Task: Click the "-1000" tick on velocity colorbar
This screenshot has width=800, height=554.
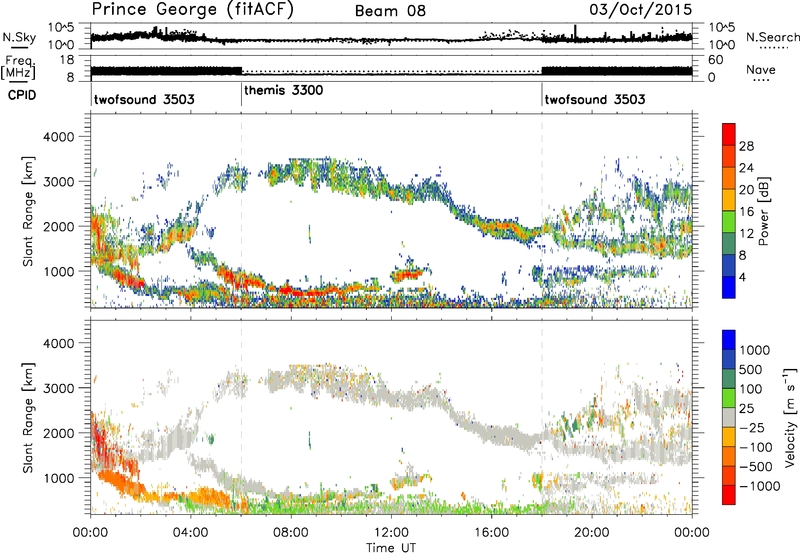Action: pos(759,486)
